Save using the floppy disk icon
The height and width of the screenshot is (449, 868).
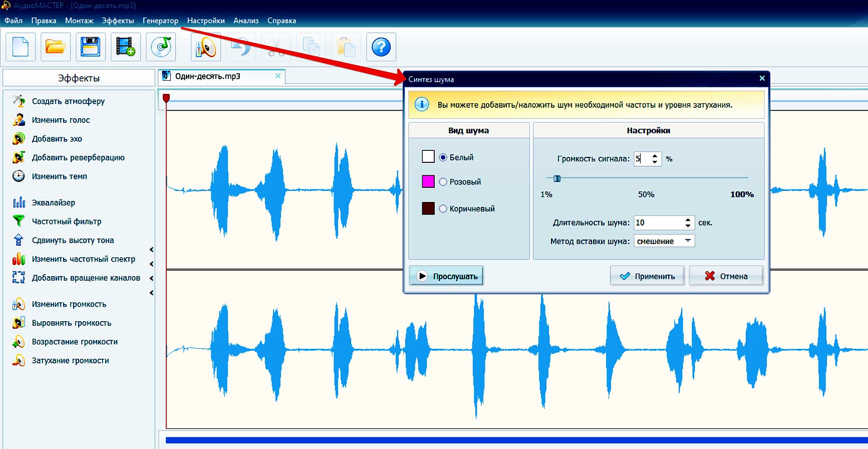coord(91,47)
